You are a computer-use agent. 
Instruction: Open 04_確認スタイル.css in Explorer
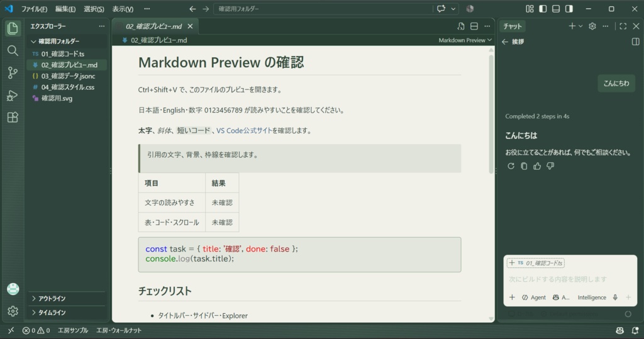click(x=67, y=87)
